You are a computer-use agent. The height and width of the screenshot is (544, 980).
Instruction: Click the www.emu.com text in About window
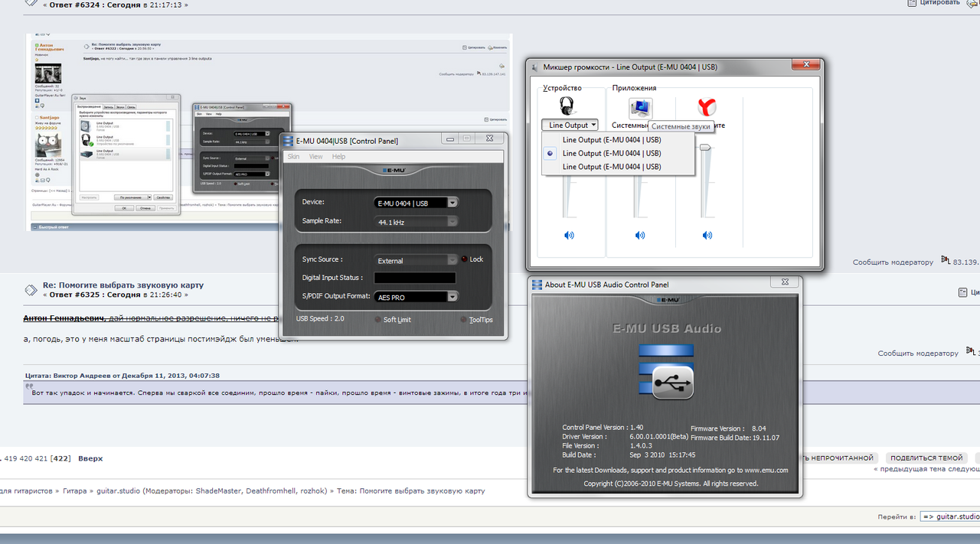pyautogui.click(x=766, y=470)
